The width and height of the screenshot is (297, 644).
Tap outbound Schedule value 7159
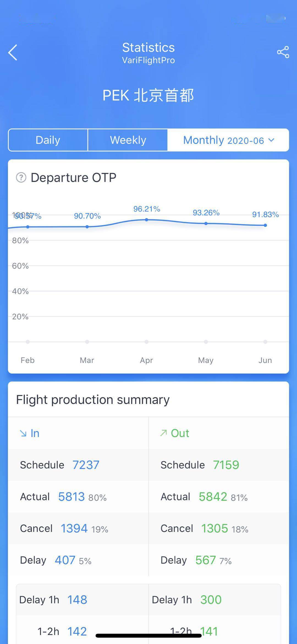click(x=226, y=465)
